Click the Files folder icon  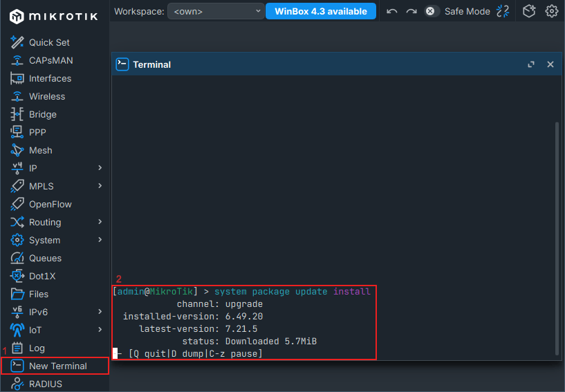(17, 294)
